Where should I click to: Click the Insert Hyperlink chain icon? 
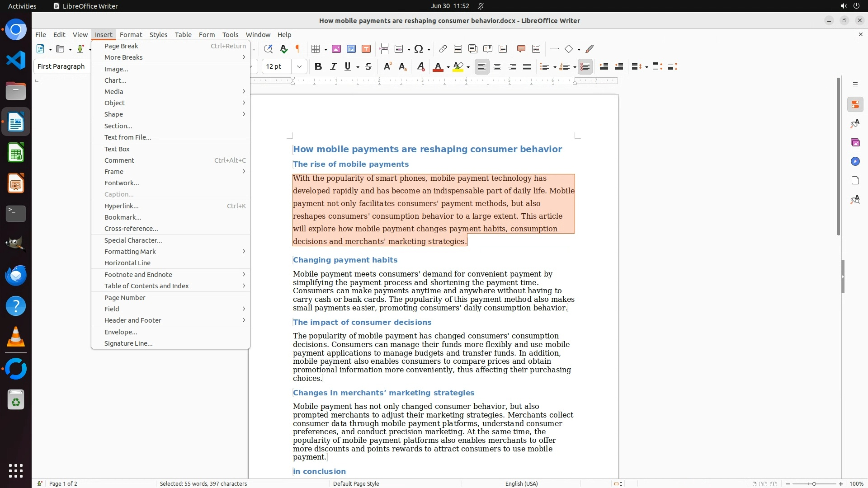click(443, 49)
